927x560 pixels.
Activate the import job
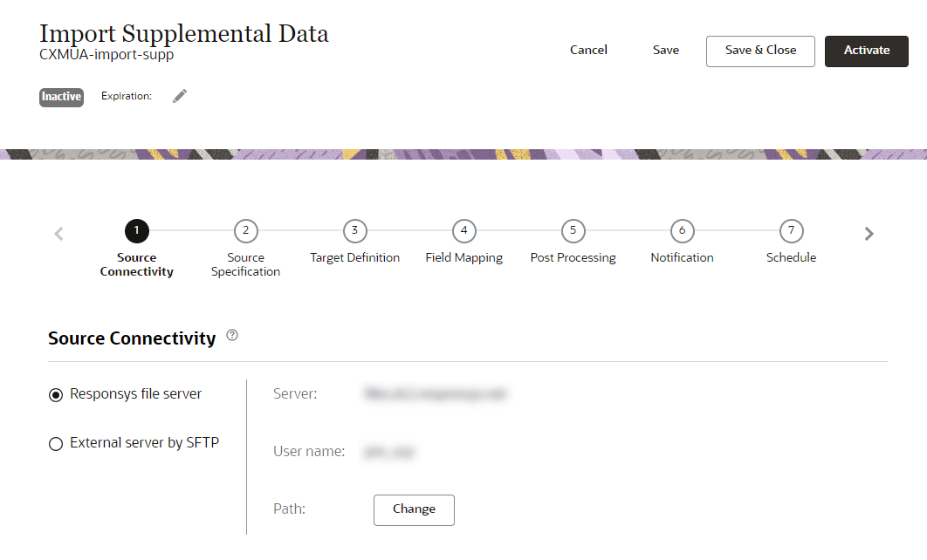click(x=867, y=51)
